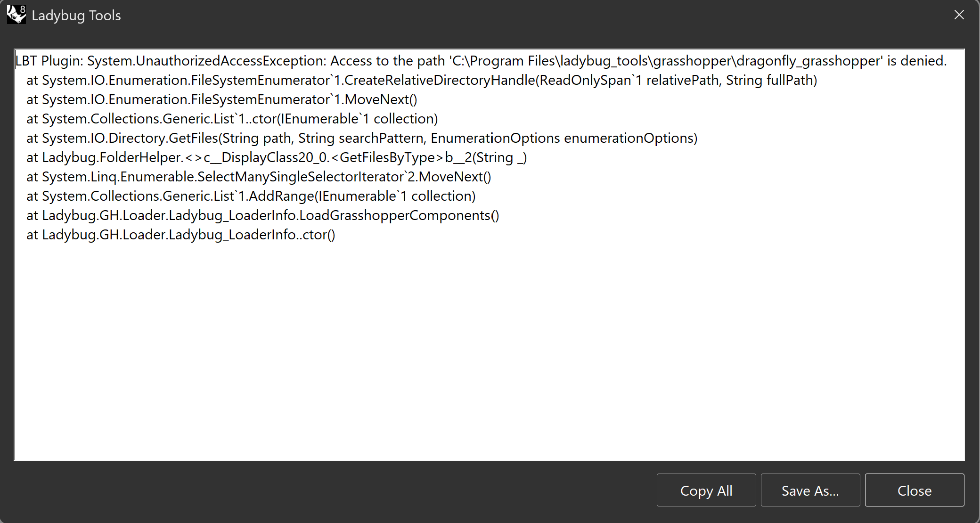The image size is (980, 523).
Task: Open the Save As... dialog
Action: [x=810, y=490]
